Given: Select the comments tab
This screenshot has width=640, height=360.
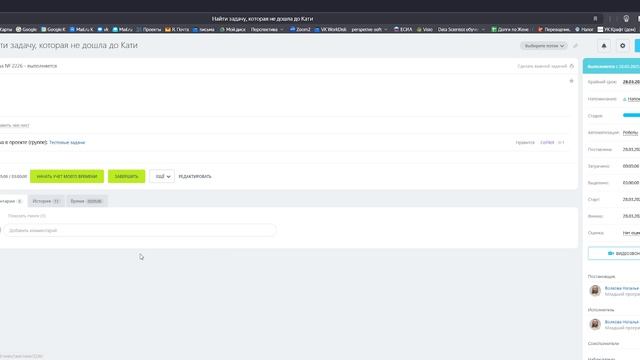Looking at the screenshot, I should click(x=11, y=201).
